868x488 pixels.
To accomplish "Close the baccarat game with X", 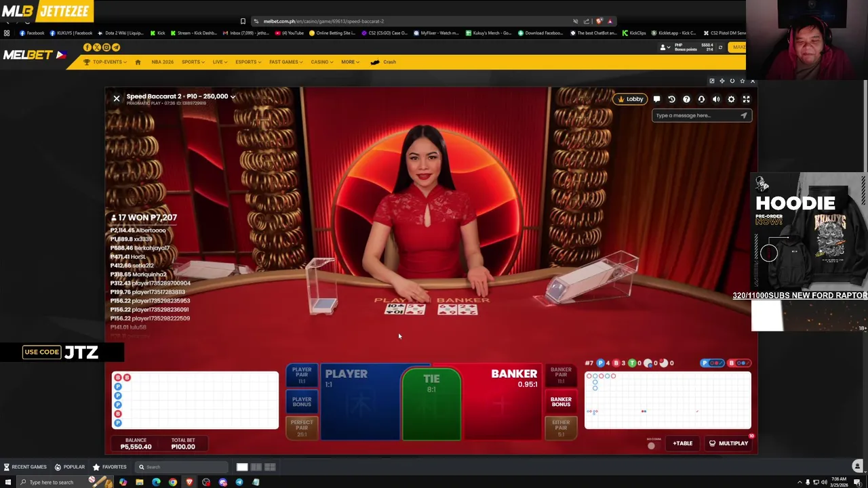I will (117, 99).
